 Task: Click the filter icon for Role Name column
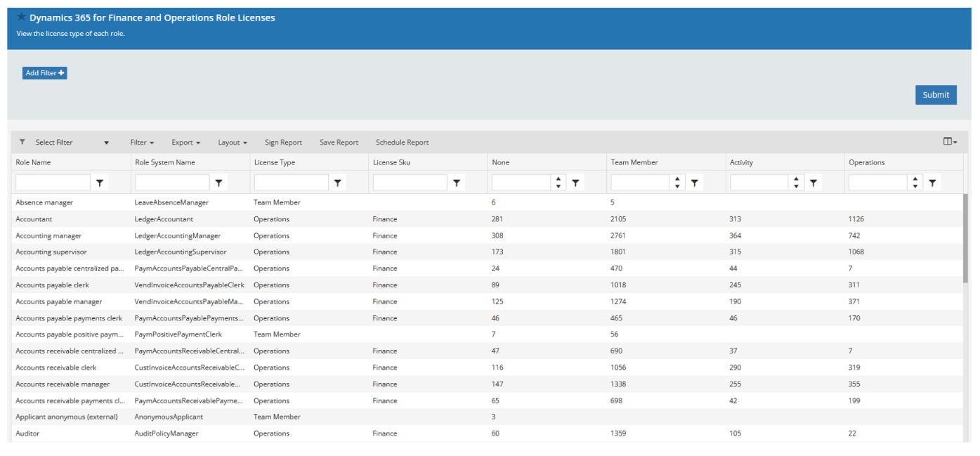[x=100, y=183]
